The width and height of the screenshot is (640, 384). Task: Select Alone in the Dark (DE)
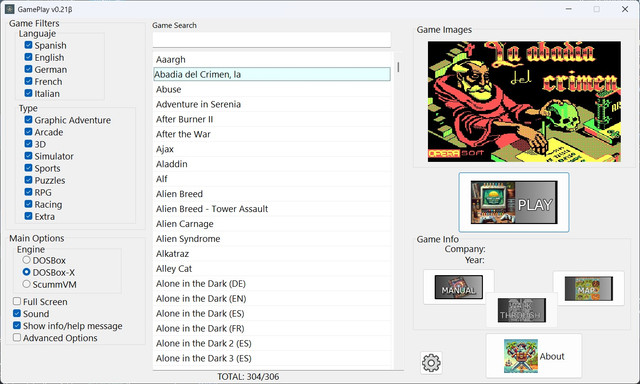tap(272, 284)
